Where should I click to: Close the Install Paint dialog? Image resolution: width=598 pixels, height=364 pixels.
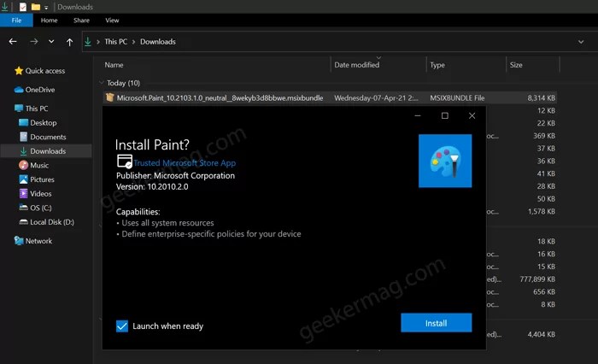click(472, 115)
